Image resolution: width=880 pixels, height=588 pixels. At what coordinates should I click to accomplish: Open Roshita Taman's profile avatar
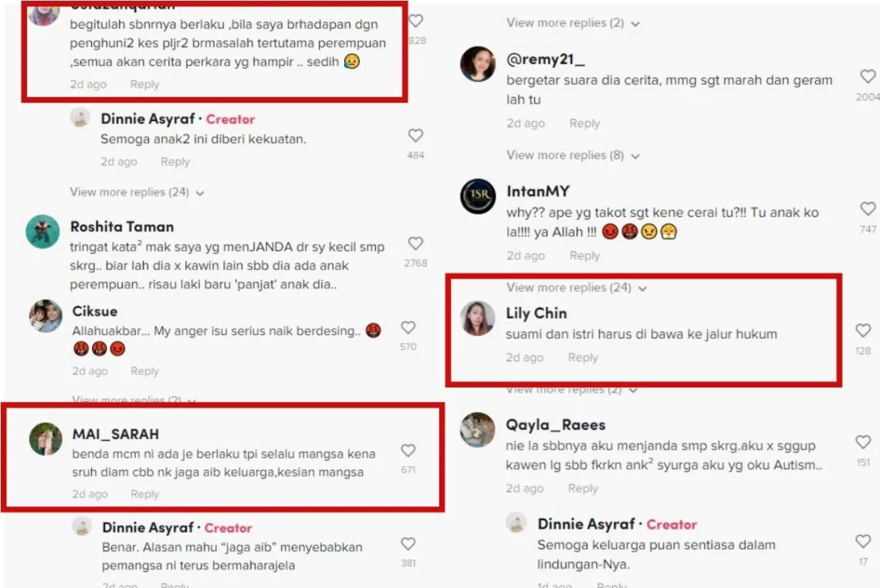click(x=42, y=231)
